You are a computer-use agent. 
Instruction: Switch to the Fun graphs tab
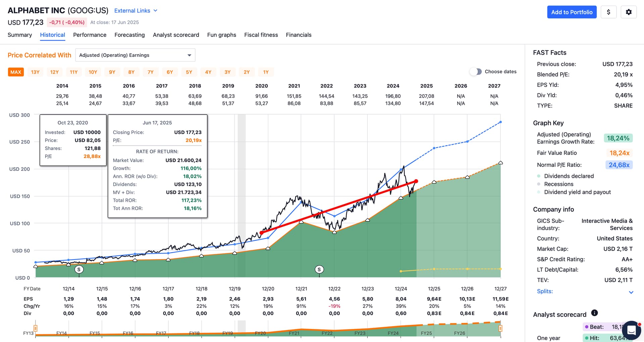[x=221, y=35]
